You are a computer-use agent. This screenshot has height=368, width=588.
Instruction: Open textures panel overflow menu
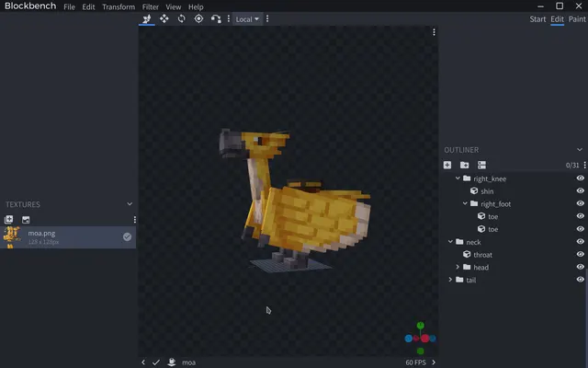pos(135,219)
